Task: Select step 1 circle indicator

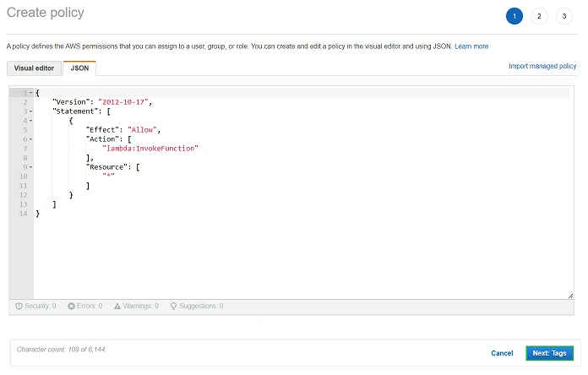Action: point(514,16)
